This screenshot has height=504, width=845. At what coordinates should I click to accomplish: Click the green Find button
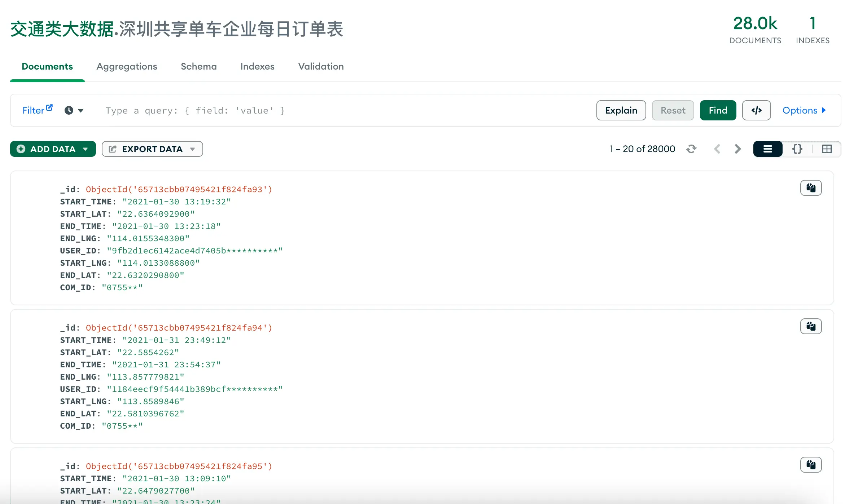point(718,110)
